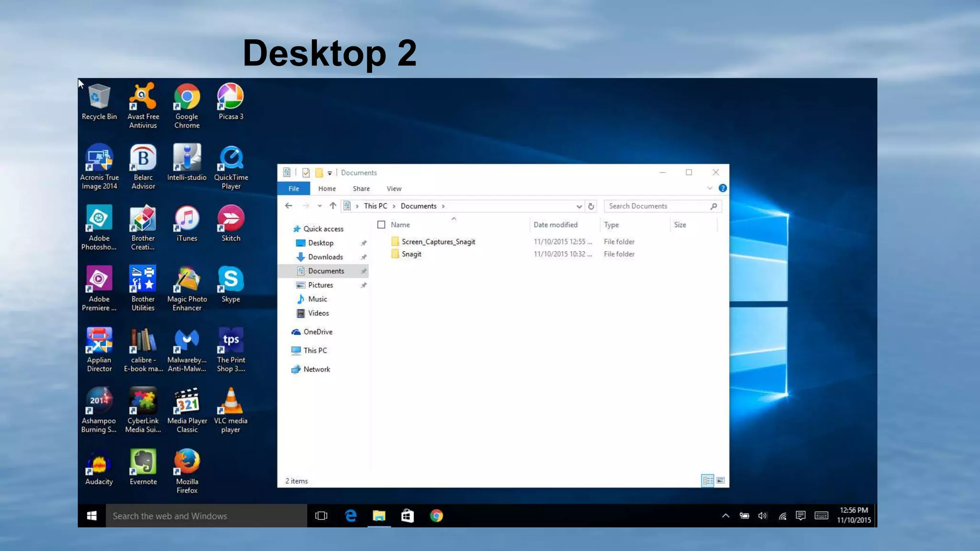Viewport: 980px width, 551px height.
Task: Click the Belarc Advisor shortcut
Action: pos(143,166)
